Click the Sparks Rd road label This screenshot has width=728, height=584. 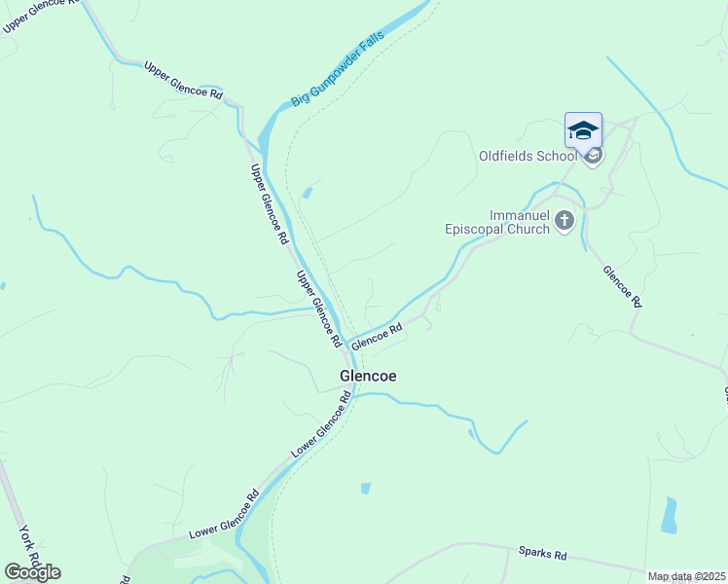pos(543,553)
